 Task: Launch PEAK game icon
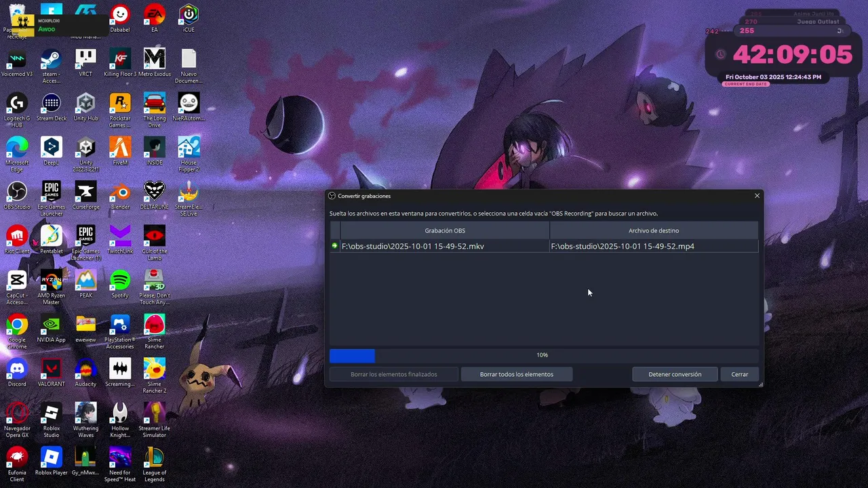pos(85,284)
